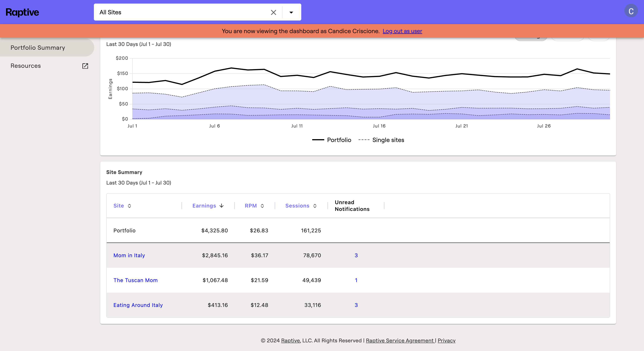Sort table by Sessions column
Viewport: 644px width, 351px height.
click(297, 206)
